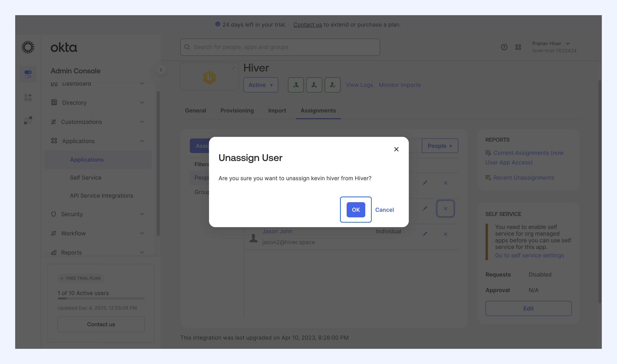Open Self Service in sidebar
Image resolution: width=617 pixels, height=364 pixels.
coord(86,178)
